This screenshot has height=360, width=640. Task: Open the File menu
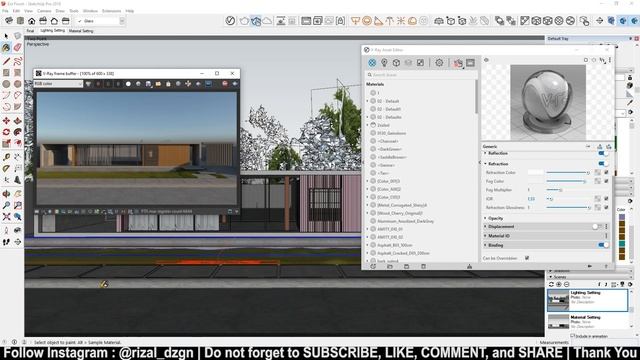tap(5, 11)
